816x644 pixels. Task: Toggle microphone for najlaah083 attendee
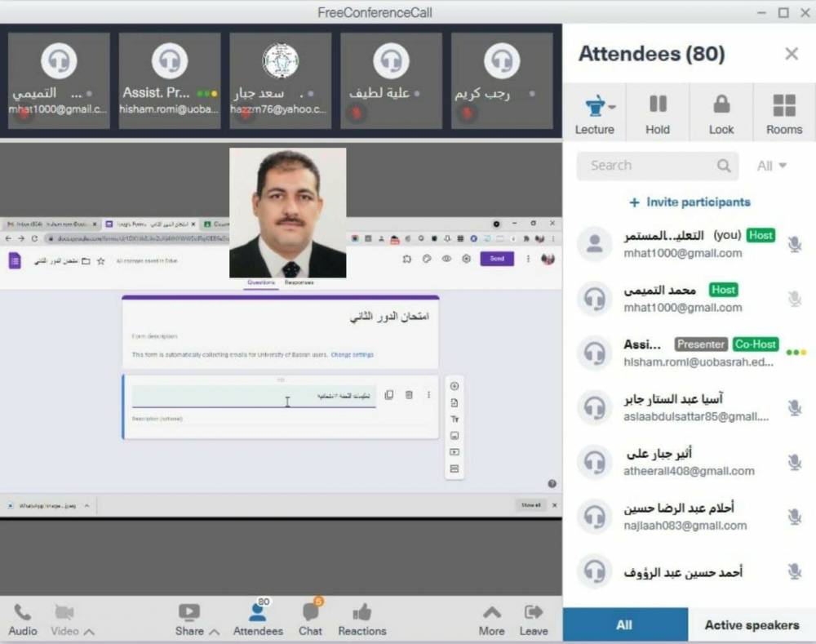[794, 517]
